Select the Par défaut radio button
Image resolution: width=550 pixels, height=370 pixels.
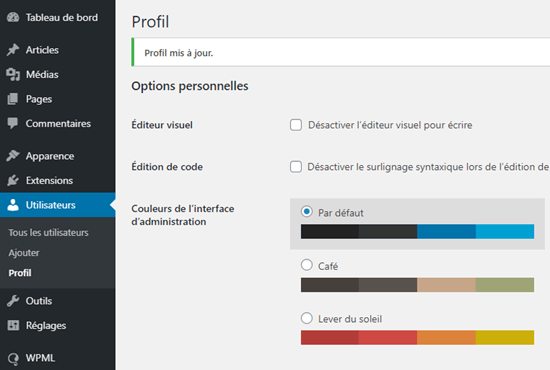coord(307,211)
